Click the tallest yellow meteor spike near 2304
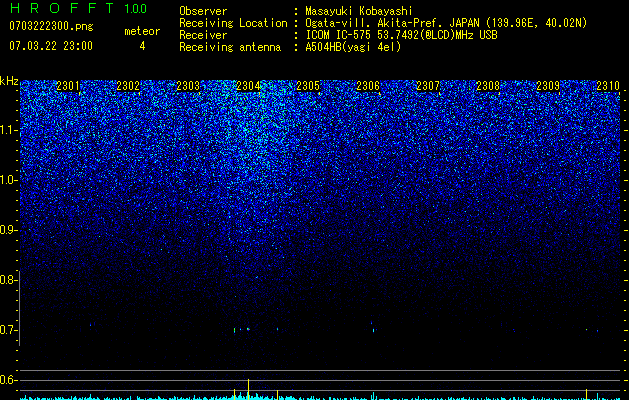The image size is (629, 400). (x=248, y=389)
